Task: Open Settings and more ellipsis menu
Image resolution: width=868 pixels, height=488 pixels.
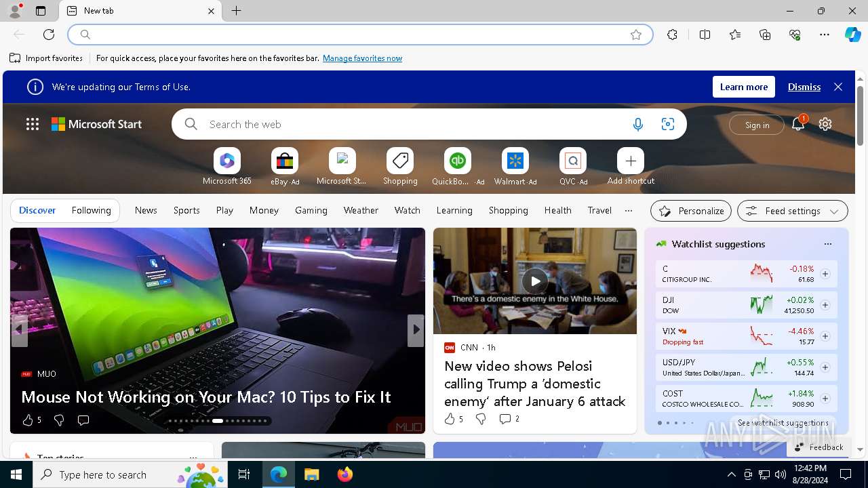Action: pyautogui.click(x=825, y=35)
